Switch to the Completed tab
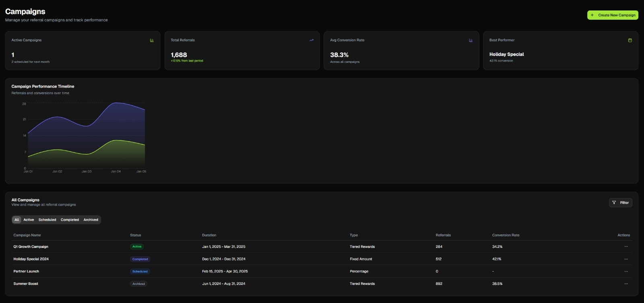This screenshot has height=303, width=644. [x=70, y=220]
